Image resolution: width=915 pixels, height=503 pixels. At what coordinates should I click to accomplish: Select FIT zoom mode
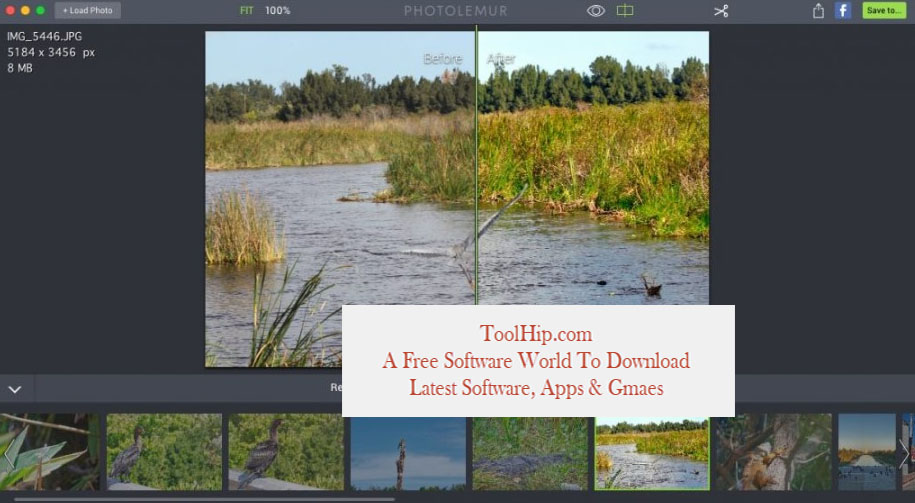246,11
